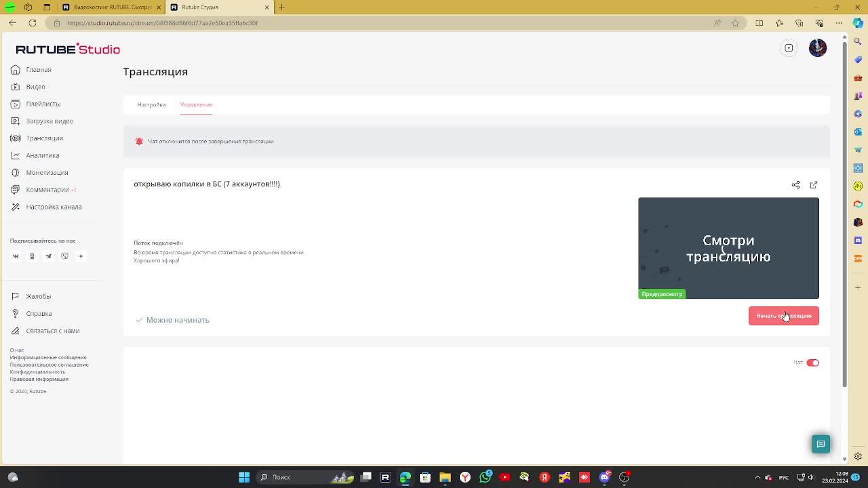Screen dimensions: 868x488
Task: Select Трансляции in sidebar
Action: point(37,138)
